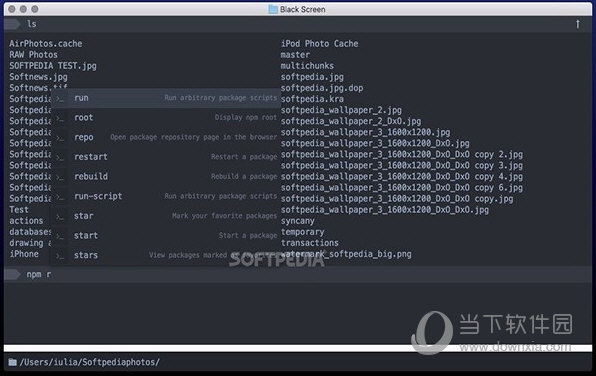Viewport: 596px width, 376px height.
Task: Click "AirPhotos.cache" in the listing
Action: [46, 44]
